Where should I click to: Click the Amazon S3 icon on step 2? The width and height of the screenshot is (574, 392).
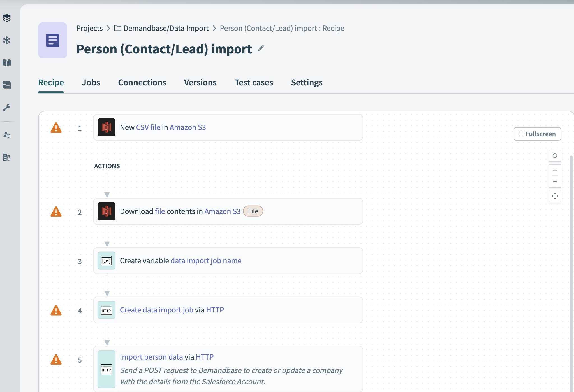(107, 211)
